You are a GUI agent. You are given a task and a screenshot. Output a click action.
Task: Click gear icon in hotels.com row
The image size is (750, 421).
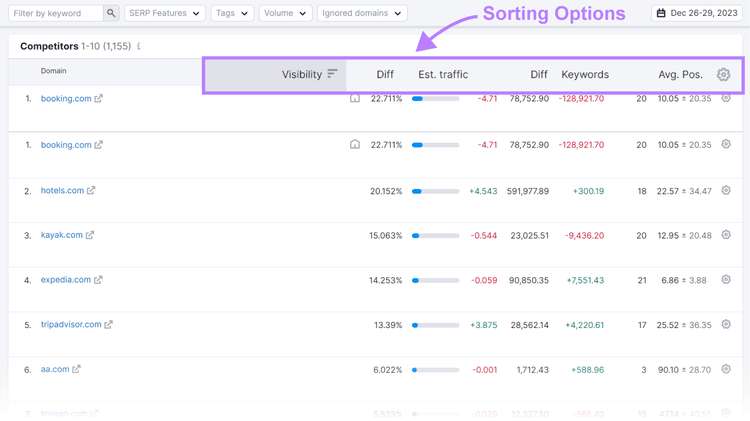pyautogui.click(x=726, y=190)
